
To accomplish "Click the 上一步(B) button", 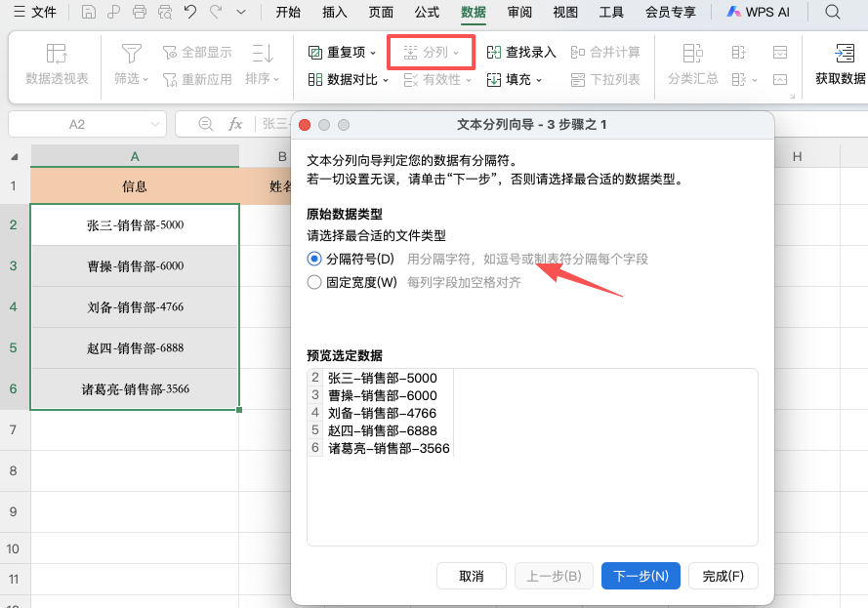I will tap(554, 576).
